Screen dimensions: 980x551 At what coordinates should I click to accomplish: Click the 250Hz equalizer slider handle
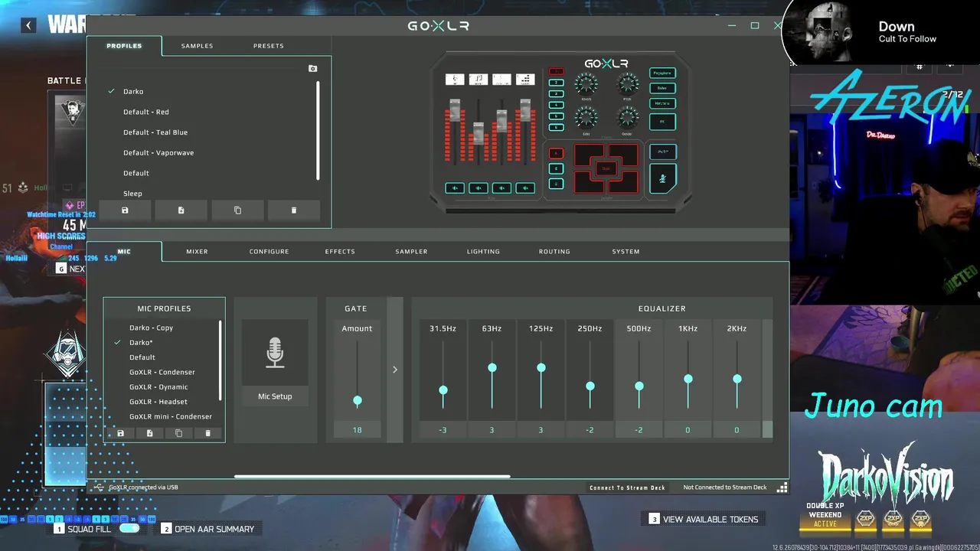click(590, 386)
